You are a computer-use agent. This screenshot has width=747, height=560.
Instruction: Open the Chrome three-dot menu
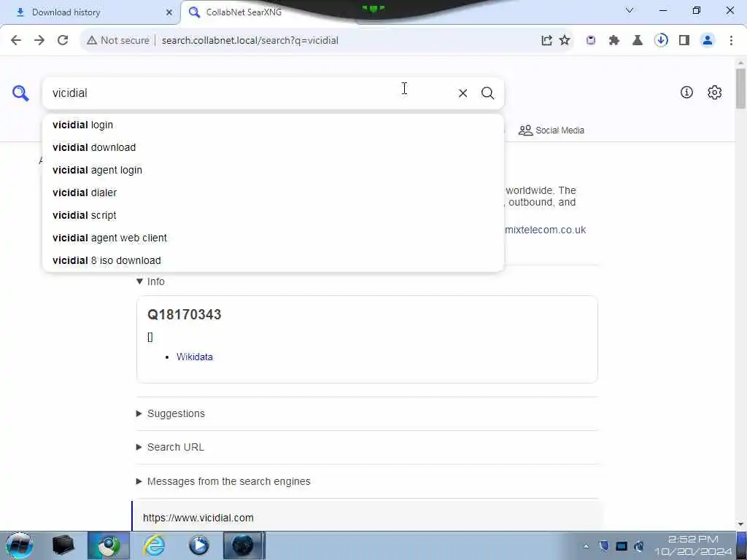731,41
